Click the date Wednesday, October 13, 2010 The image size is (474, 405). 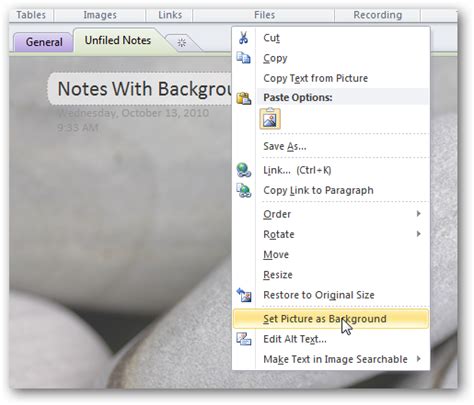click(x=133, y=113)
